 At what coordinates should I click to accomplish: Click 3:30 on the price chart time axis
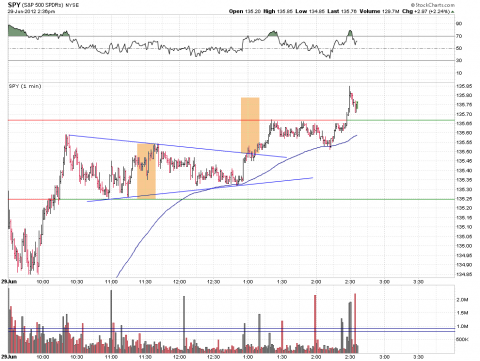[x=418, y=282]
